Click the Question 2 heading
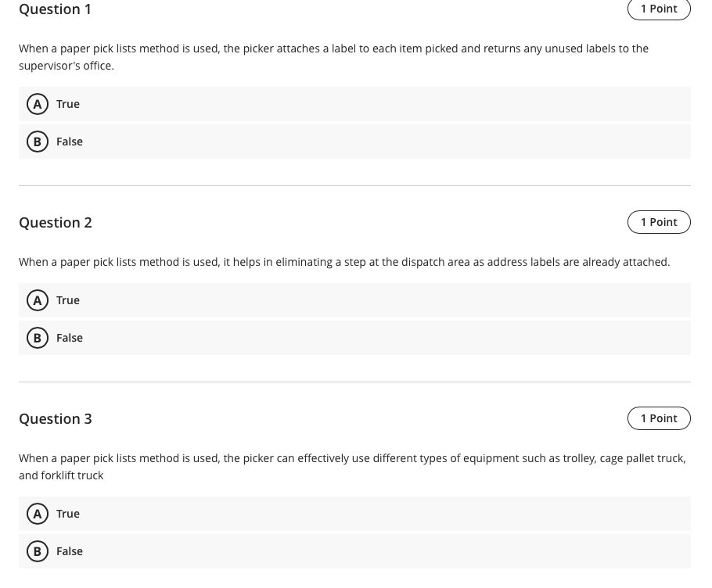712x588 pixels. pos(55,222)
